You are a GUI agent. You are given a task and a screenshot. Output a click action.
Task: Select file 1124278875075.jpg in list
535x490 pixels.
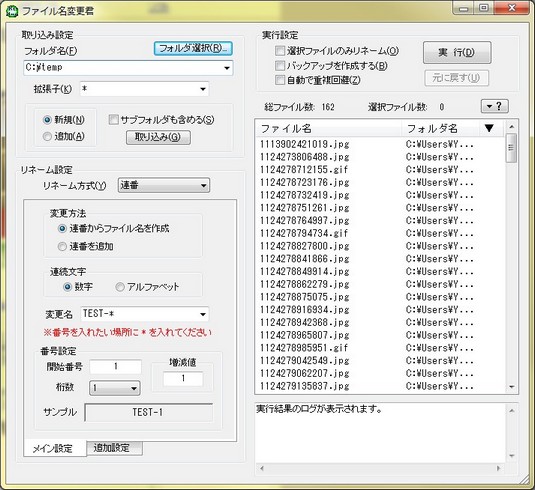pos(305,297)
